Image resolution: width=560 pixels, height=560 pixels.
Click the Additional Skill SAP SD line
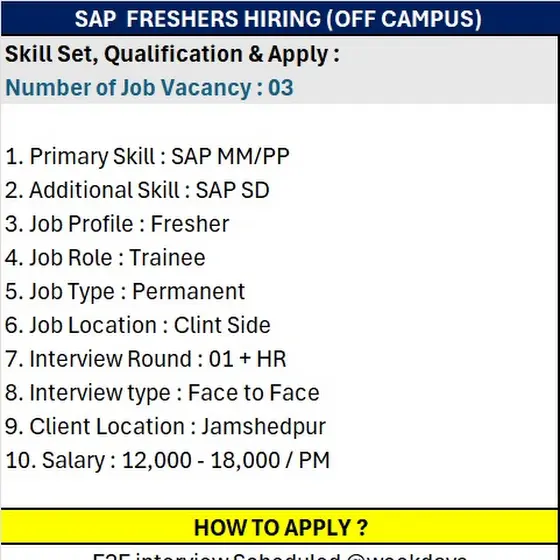(137, 190)
